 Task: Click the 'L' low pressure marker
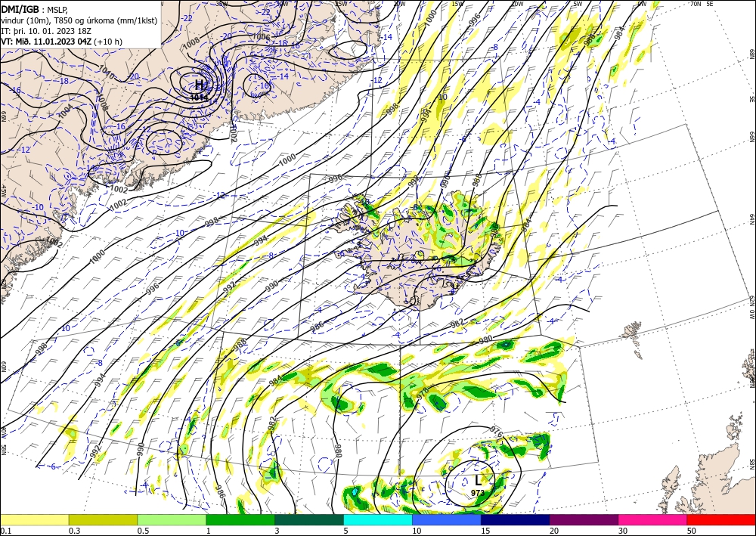478,480
